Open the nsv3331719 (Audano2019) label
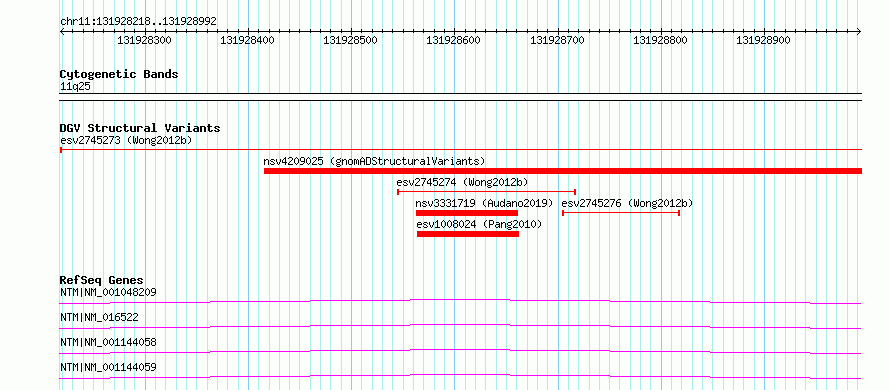 [484, 203]
